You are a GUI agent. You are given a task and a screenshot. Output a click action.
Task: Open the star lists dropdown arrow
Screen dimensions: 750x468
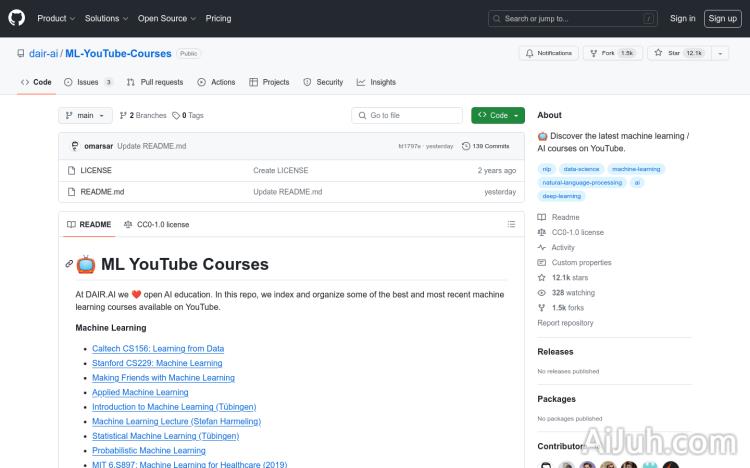(720, 53)
